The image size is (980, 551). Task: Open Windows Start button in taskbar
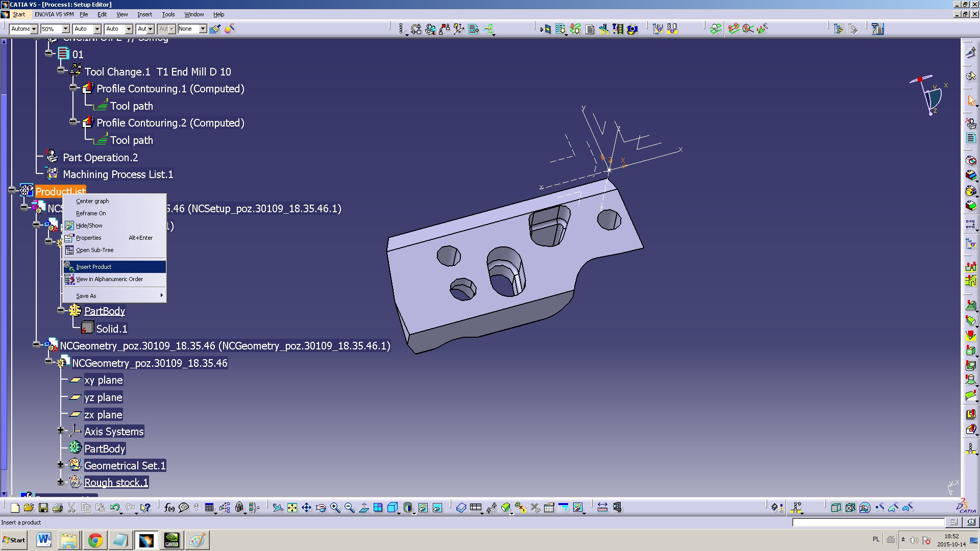point(14,540)
